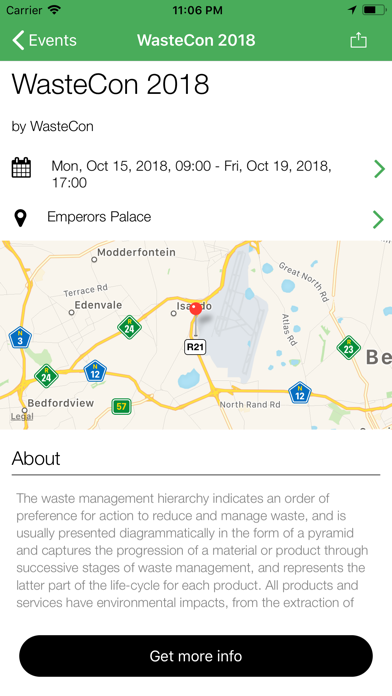Open the Legal link on map
The height and width of the screenshot is (696, 392).
coord(22,416)
